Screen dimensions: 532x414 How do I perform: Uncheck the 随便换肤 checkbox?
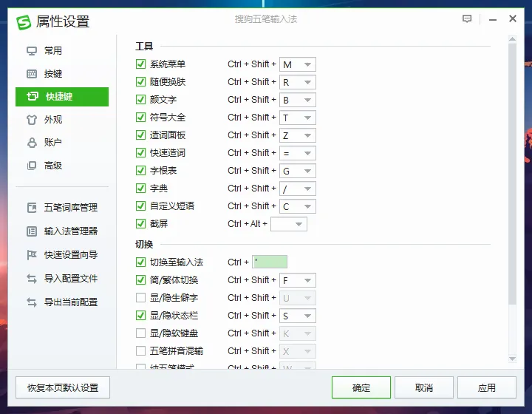140,82
